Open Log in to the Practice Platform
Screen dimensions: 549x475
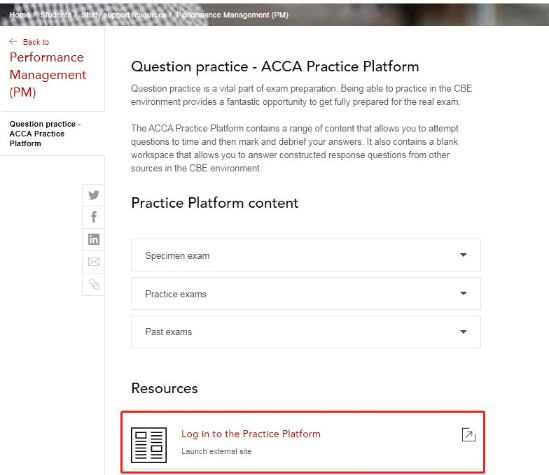coord(251,434)
